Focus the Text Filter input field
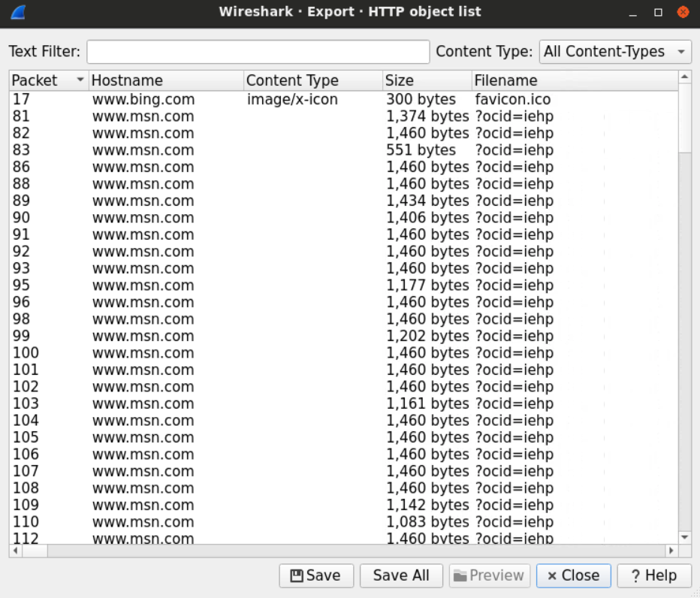This screenshot has width=700, height=598. [x=258, y=52]
